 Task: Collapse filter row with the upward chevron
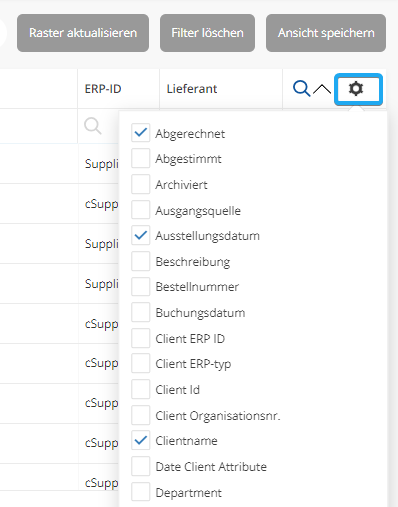pos(322,89)
